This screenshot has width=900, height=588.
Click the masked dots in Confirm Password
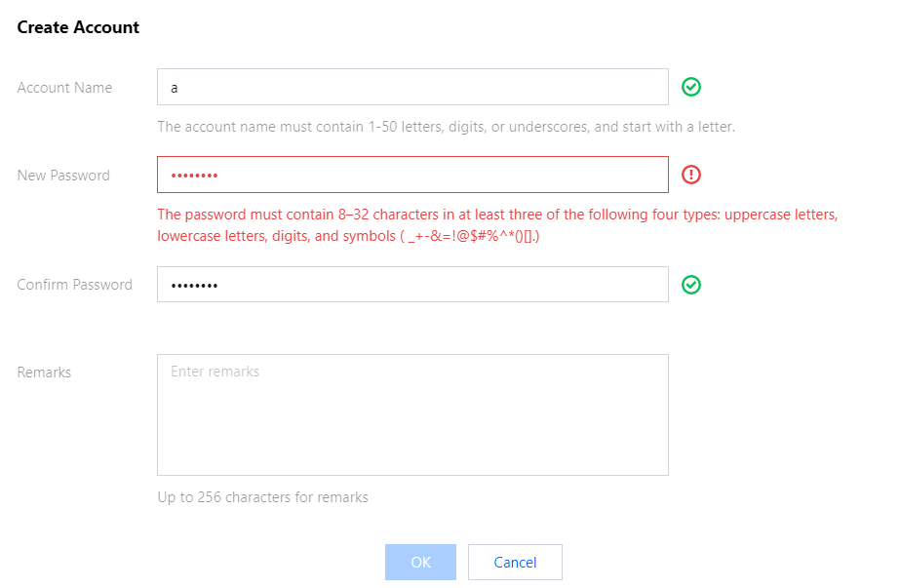pos(194,286)
